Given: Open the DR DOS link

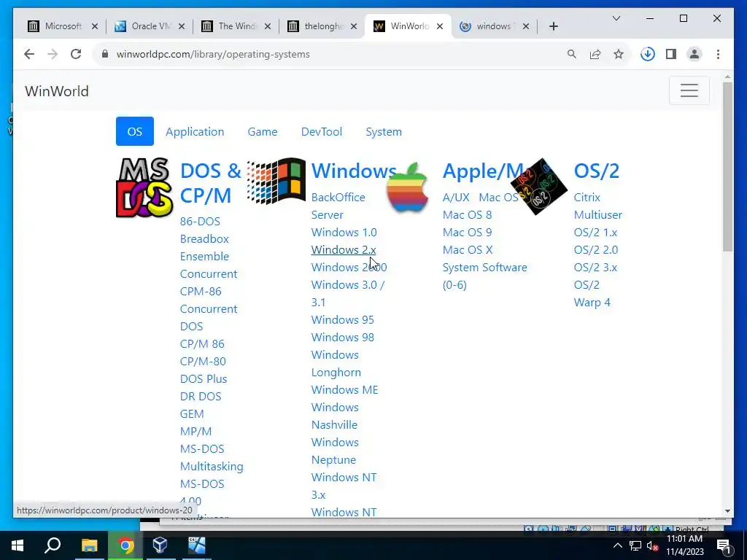Looking at the screenshot, I should tap(201, 397).
